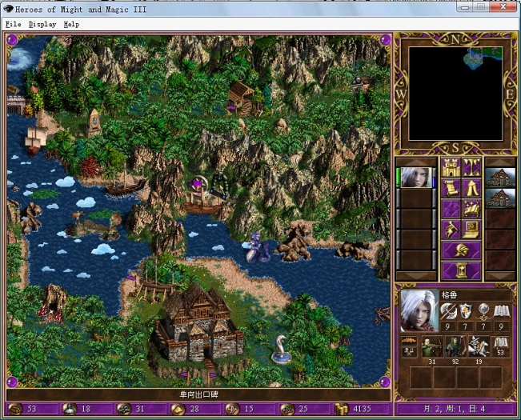Click the white serpent fountain
Screen dimensions: 521x420
pos(281,350)
